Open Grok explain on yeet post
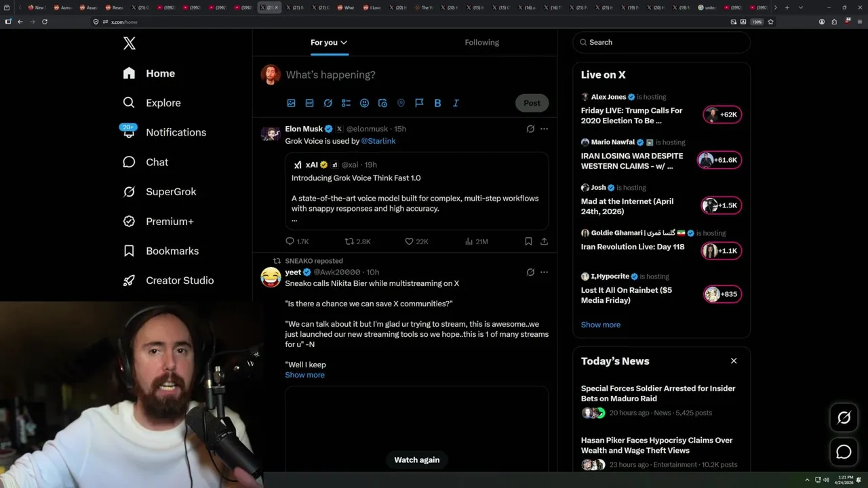The width and height of the screenshot is (868, 488). tap(530, 272)
